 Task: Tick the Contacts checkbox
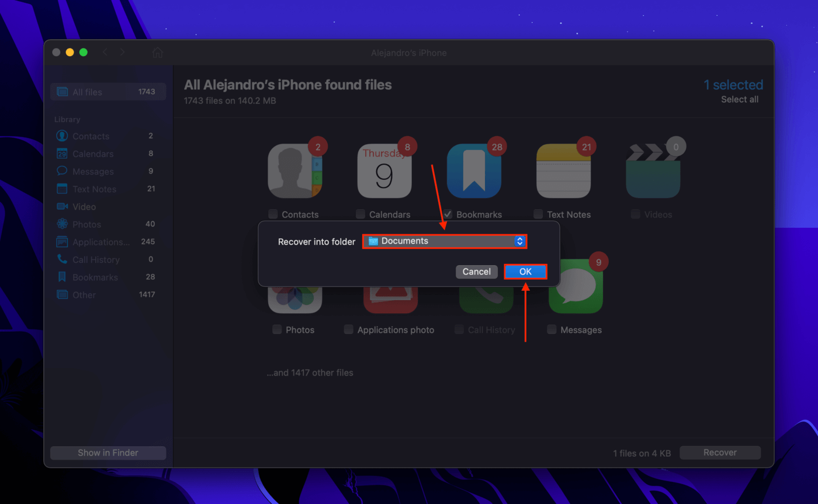coord(273,214)
